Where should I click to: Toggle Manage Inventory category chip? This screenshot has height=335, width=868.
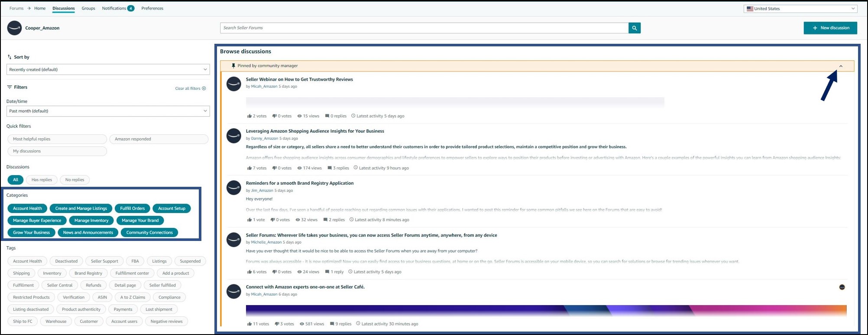click(x=91, y=221)
